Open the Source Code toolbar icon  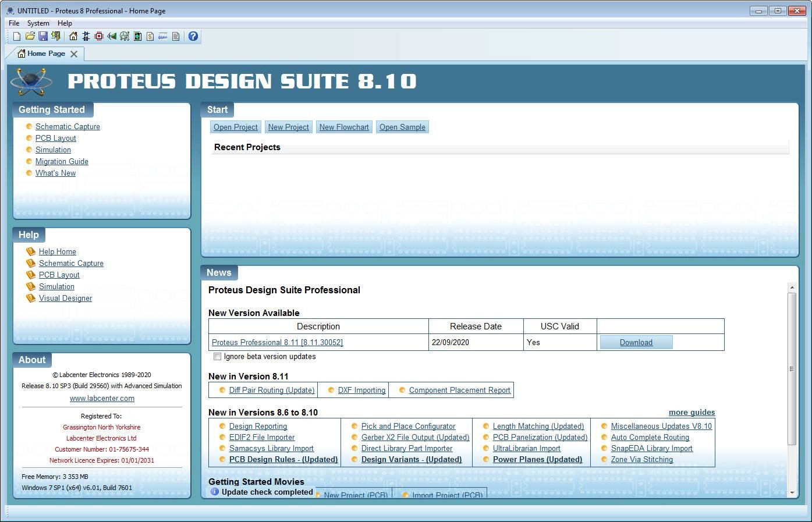(x=163, y=37)
